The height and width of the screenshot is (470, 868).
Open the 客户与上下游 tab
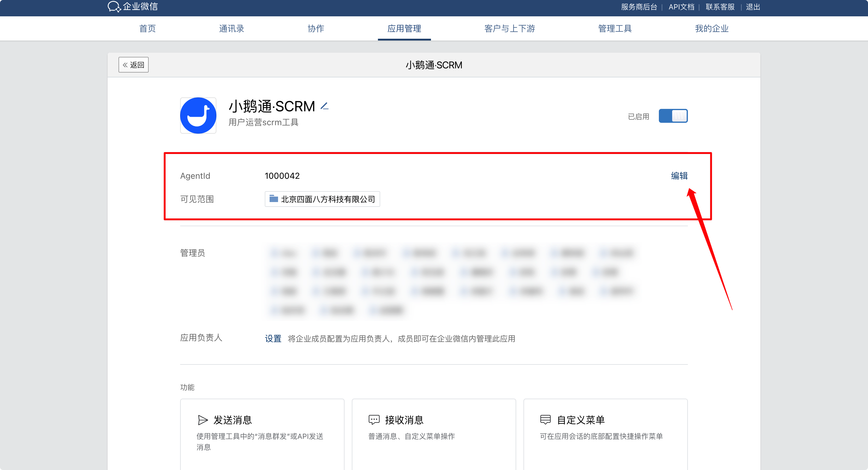tap(510, 29)
